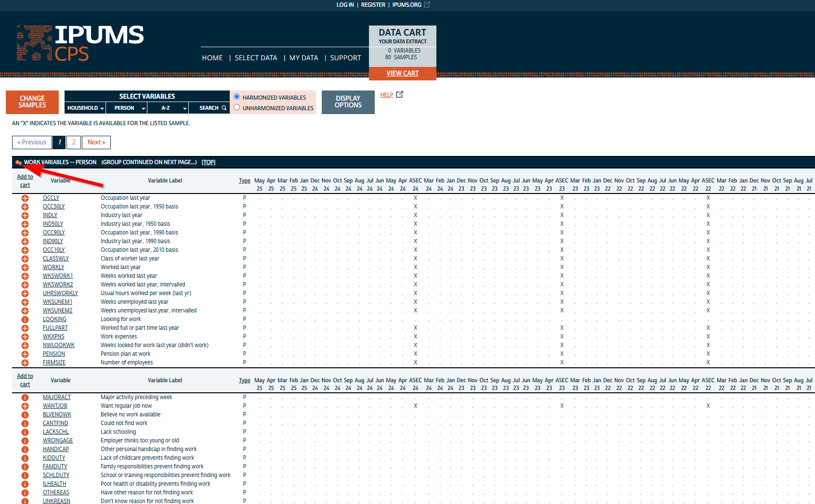Image resolution: width=815 pixels, height=504 pixels.
Task: Add WORKLY variable to cart
Action: [x=25, y=268]
